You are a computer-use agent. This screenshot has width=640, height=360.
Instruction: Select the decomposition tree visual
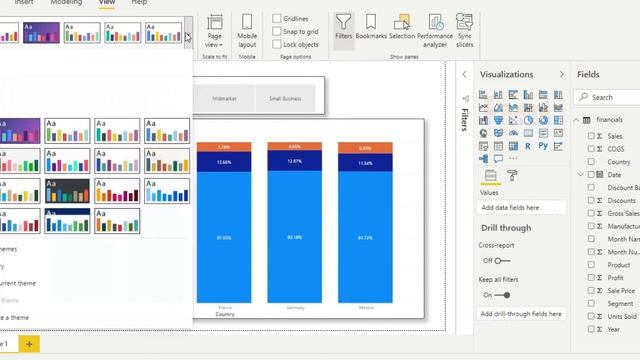[483, 159]
